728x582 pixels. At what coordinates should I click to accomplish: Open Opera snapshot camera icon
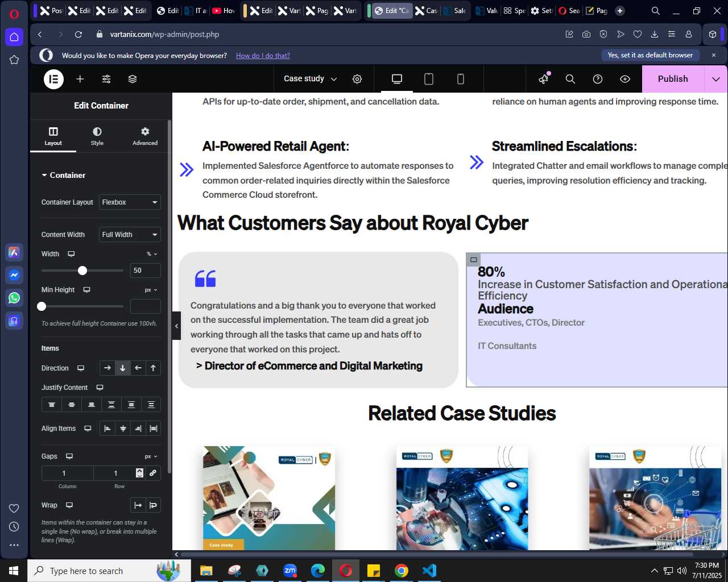click(586, 34)
